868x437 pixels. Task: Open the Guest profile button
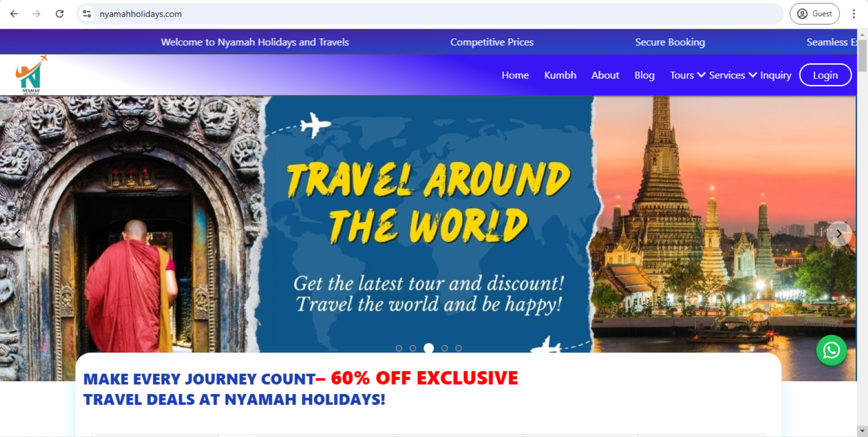pyautogui.click(x=815, y=14)
